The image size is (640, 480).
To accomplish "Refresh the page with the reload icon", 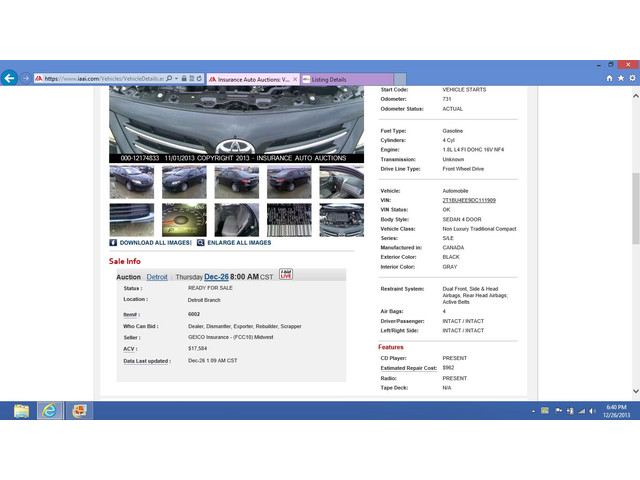I will pos(199,78).
